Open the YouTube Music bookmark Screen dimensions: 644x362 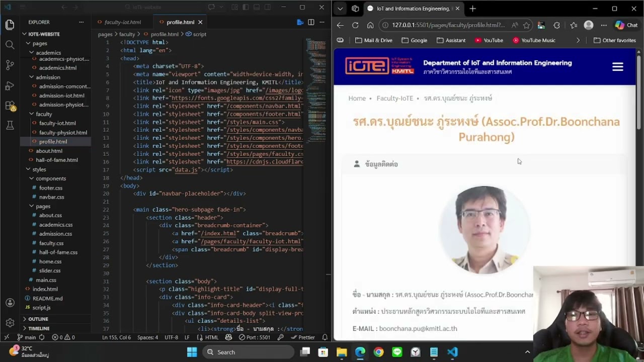point(534,40)
